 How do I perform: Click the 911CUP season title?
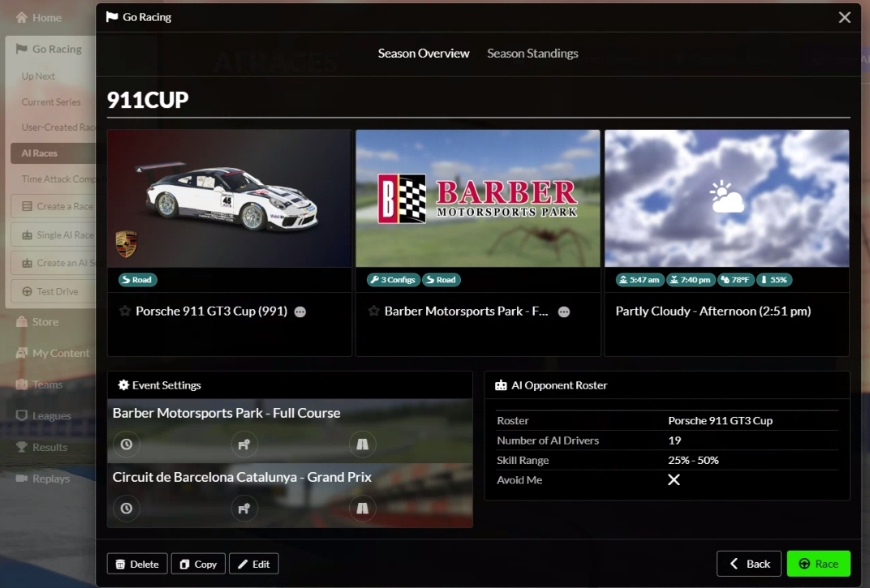[148, 100]
